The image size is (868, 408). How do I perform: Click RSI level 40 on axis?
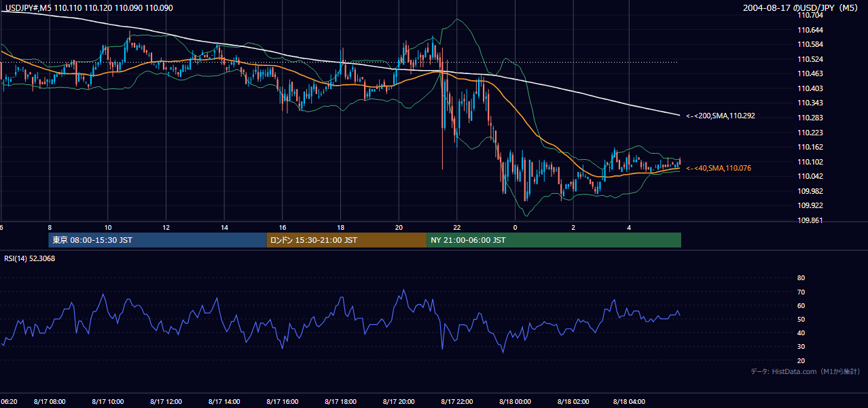click(801, 333)
